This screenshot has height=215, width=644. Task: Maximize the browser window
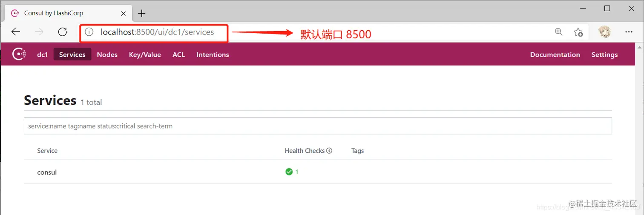[607, 9]
